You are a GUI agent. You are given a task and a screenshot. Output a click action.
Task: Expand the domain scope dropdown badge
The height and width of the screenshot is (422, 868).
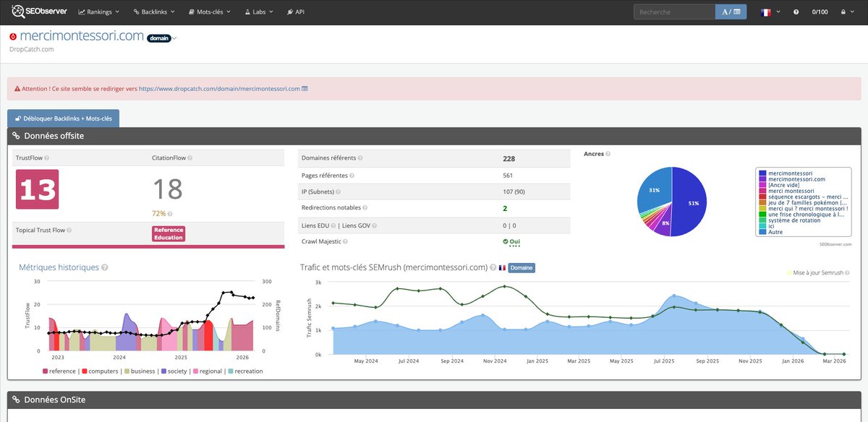162,38
